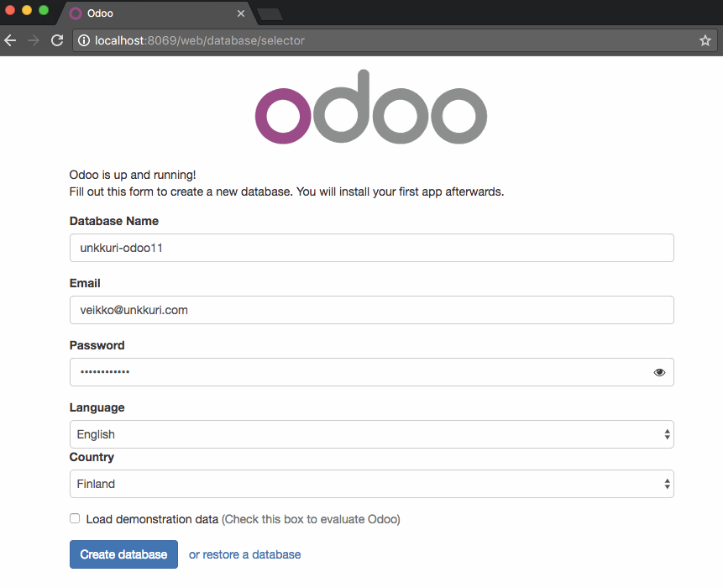The image size is (723, 588).
Task: Reload the Odoo database selector page
Action: [57, 40]
